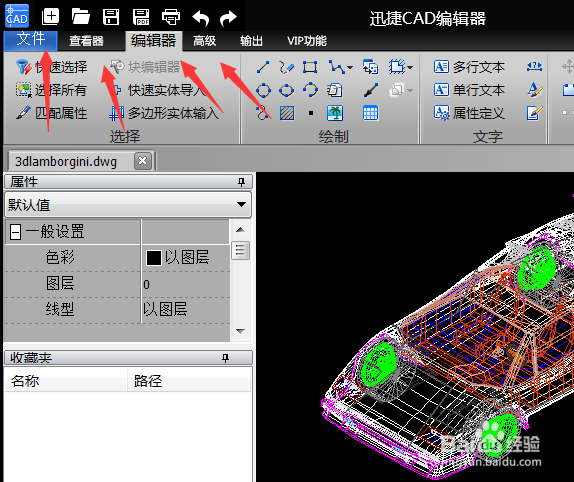Screen dimensions: 574x482
Task: Close the 3dlamborgini.dwg tab
Action: click(143, 161)
